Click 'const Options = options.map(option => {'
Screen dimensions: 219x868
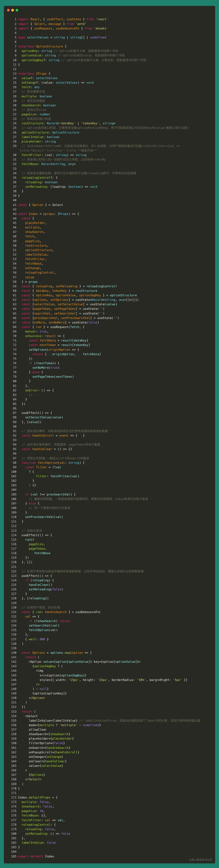(56, 653)
